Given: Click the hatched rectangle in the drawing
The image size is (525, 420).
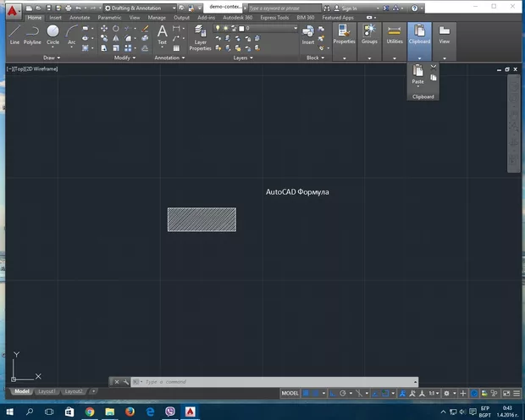Looking at the screenshot, I should (202, 219).
